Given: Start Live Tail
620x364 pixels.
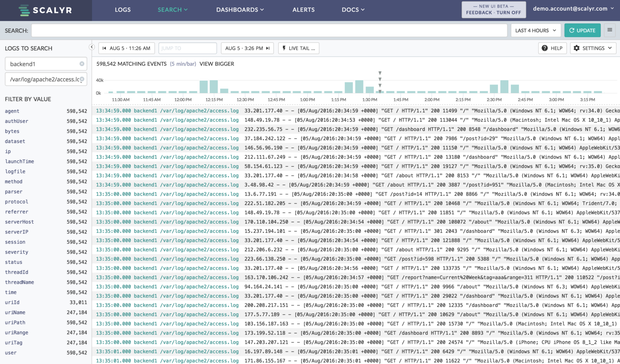Looking at the screenshot, I should (x=298, y=48).
